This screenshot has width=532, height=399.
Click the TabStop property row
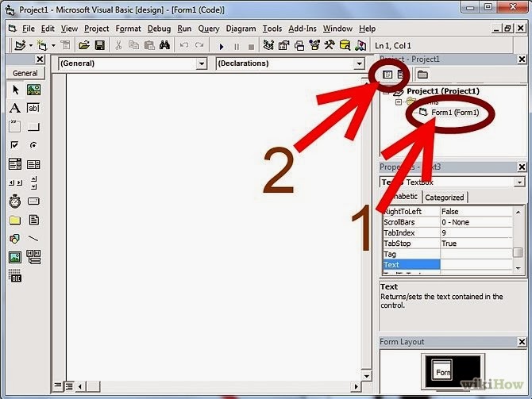tap(448, 244)
